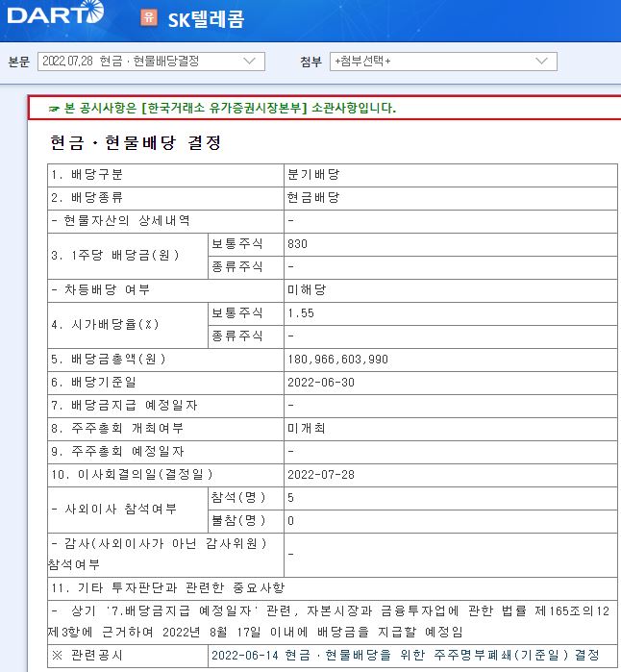The image size is (621, 672).
Task: Select the 현금배당 cell value
Action: (x=313, y=198)
